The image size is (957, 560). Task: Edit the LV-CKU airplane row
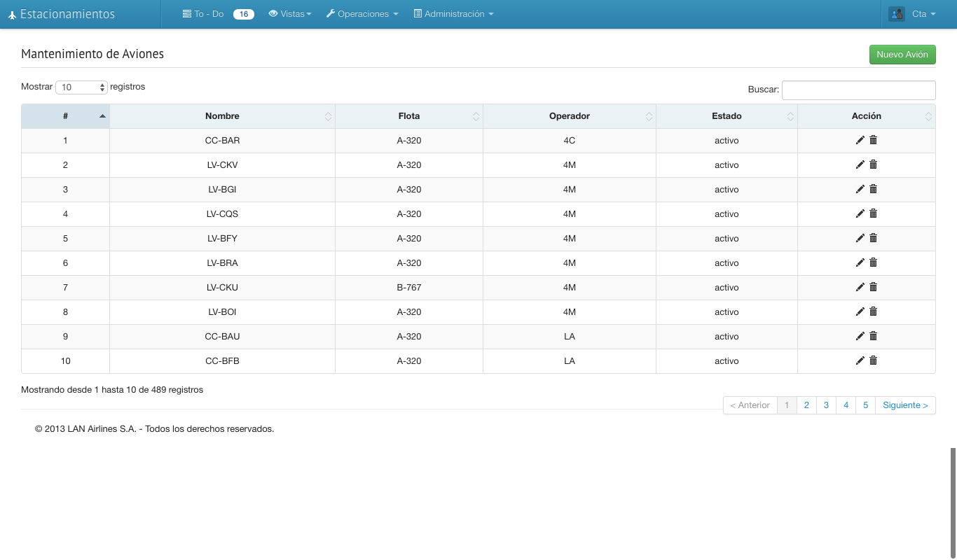click(x=860, y=287)
